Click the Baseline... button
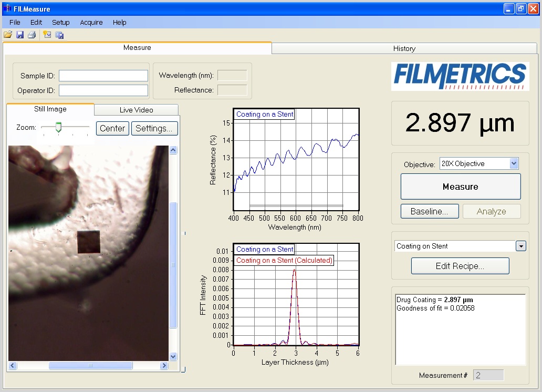542x392 pixels. tap(430, 211)
